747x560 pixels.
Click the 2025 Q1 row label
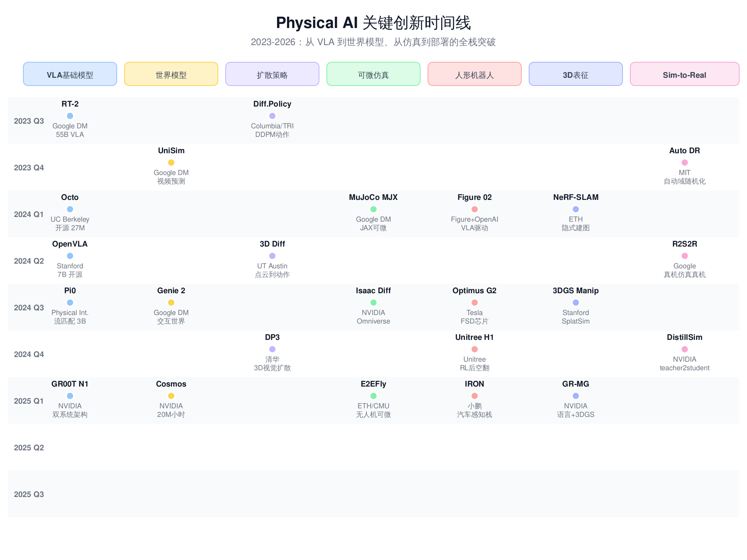29,401
